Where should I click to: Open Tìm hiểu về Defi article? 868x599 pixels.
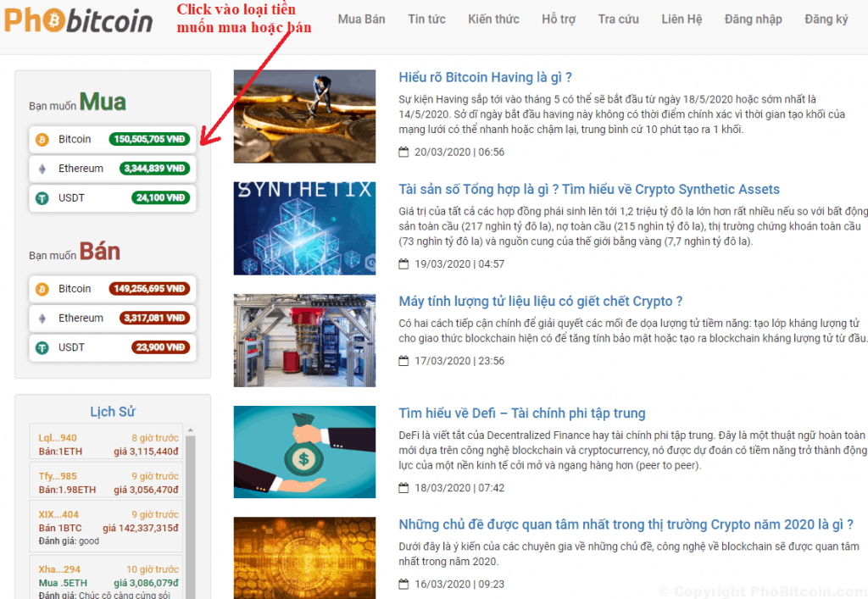[521, 413]
